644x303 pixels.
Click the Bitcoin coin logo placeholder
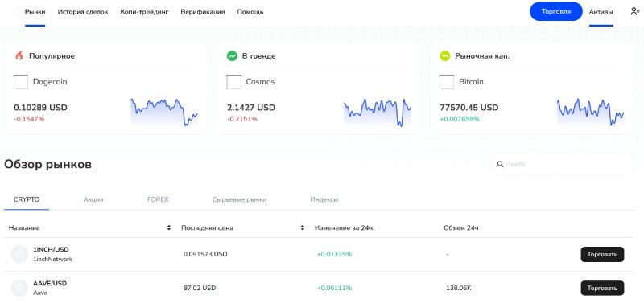coord(447,82)
